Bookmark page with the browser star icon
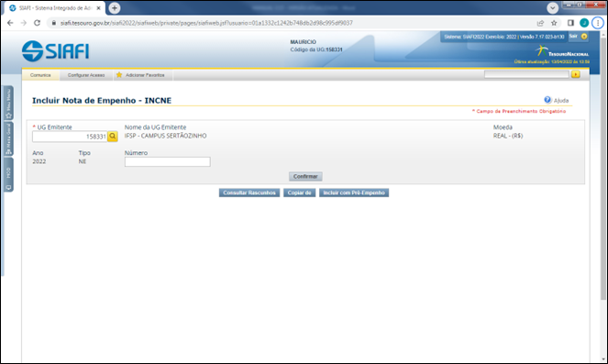The width and height of the screenshot is (608, 364). 554,23
